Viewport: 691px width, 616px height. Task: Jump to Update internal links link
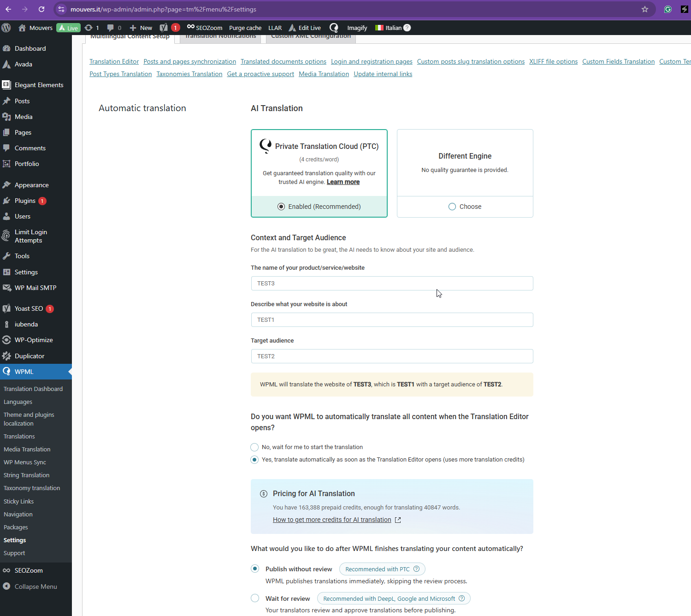tap(383, 74)
